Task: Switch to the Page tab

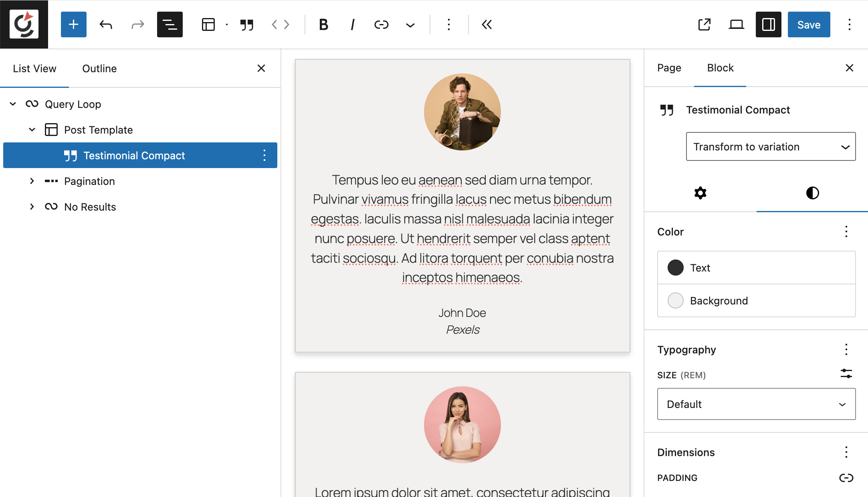Action: coord(669,68)
